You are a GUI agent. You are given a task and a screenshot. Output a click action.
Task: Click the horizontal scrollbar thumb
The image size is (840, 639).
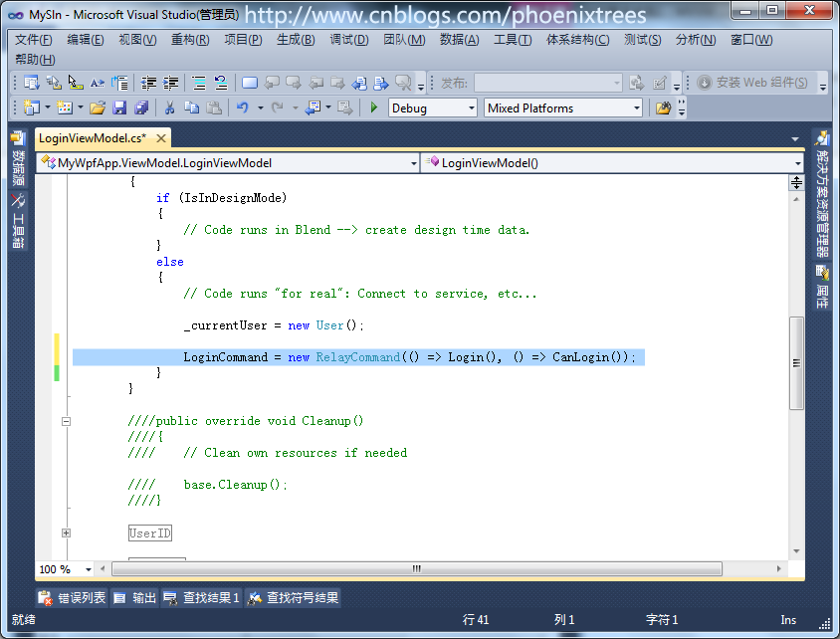click(x=417, y=569)
